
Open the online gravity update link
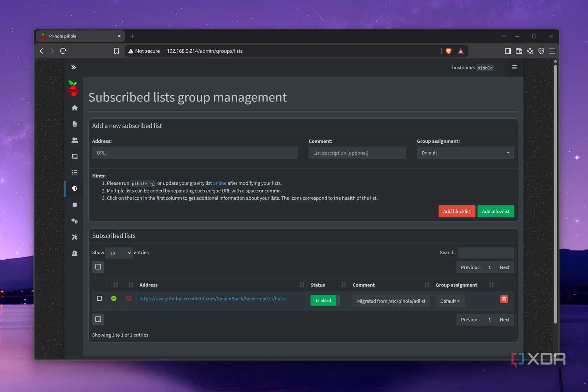tap(220, 183)
